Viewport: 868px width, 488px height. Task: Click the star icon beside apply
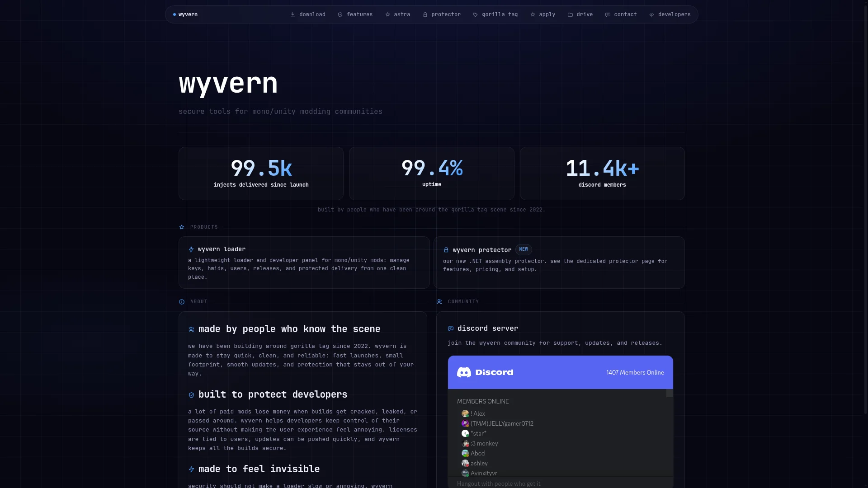point(533,14)
